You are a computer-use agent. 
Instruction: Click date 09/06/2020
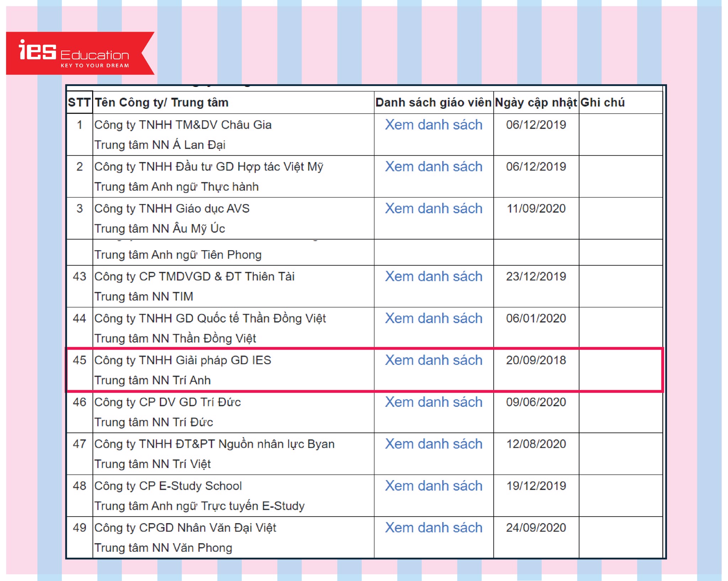click(536, 403)
